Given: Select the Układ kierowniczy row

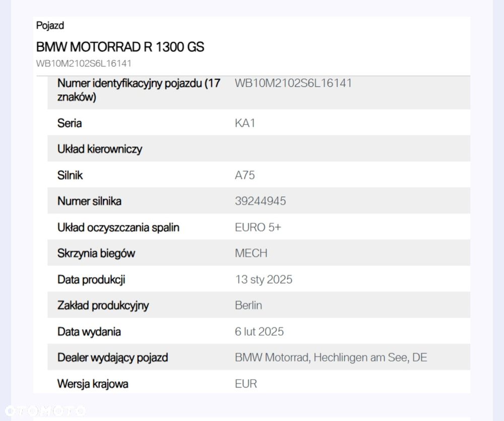Looking at the screenshot, I should [x=259, y=149].
